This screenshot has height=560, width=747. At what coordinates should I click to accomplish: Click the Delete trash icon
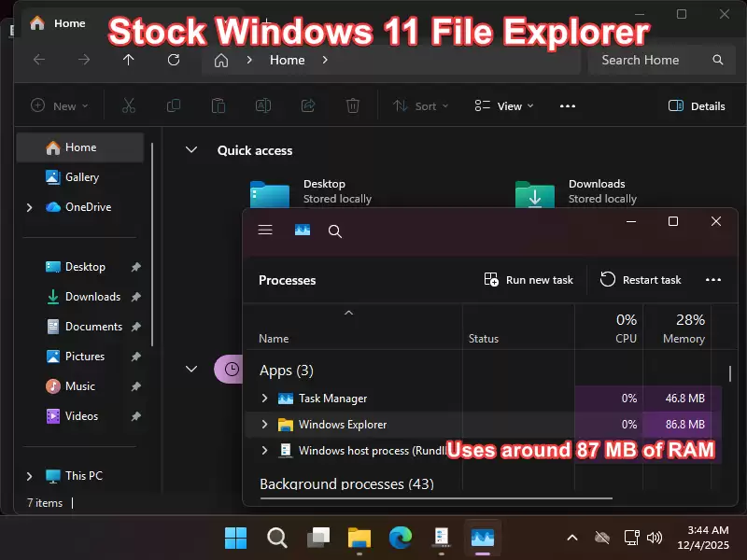(352, 105)
